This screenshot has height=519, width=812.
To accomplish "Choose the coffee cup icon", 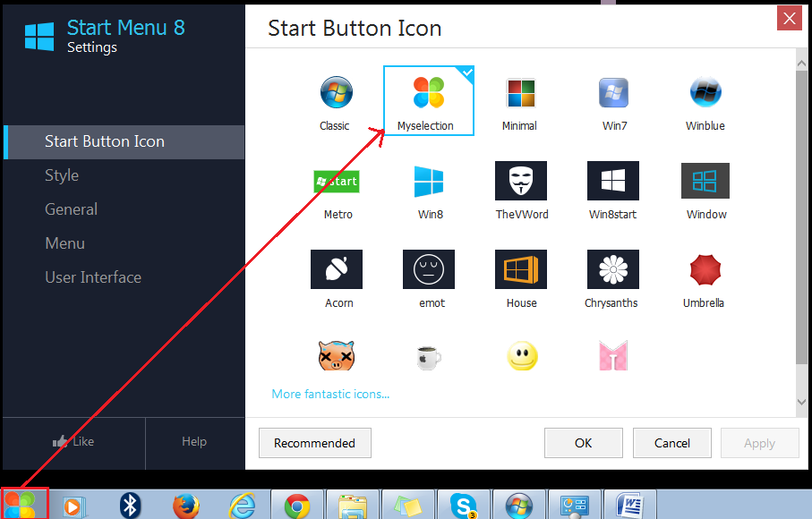I will tap(428, 358).
